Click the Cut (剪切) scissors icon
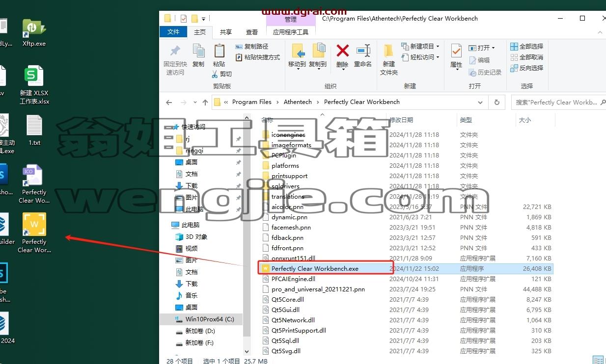The image size is (606, 364). coord(215,74)
